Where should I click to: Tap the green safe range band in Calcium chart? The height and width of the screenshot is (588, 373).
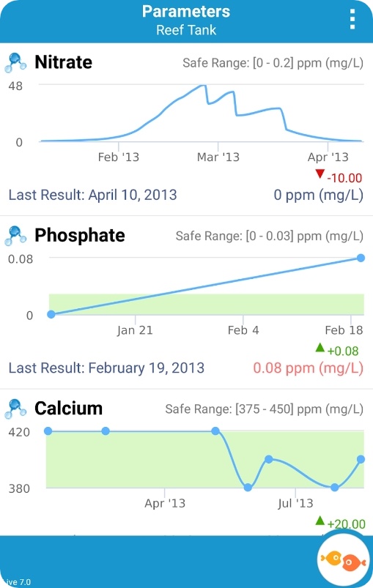[x=205, y=459]
